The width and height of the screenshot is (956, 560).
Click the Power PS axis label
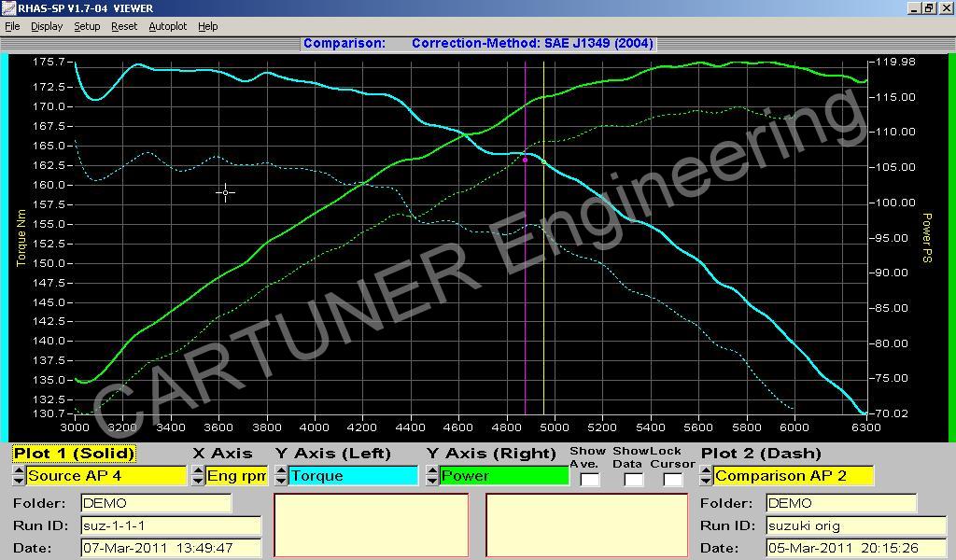click(927, 238)
